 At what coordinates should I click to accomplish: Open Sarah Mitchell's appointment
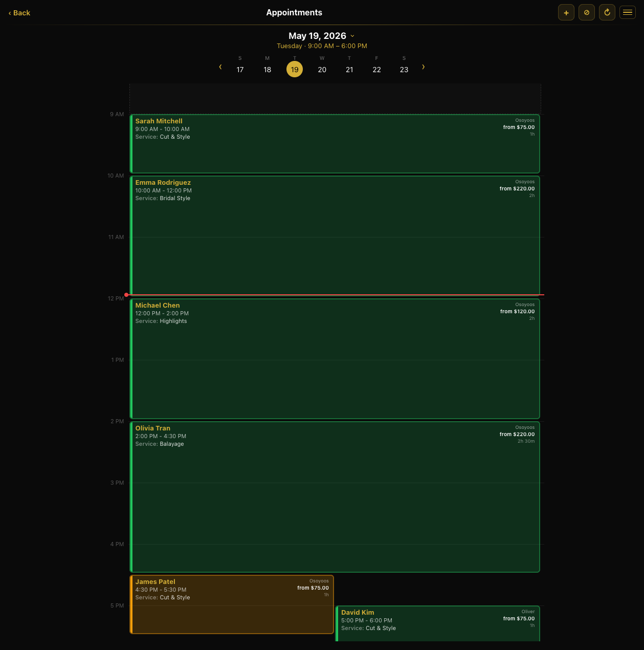[335, 144]
